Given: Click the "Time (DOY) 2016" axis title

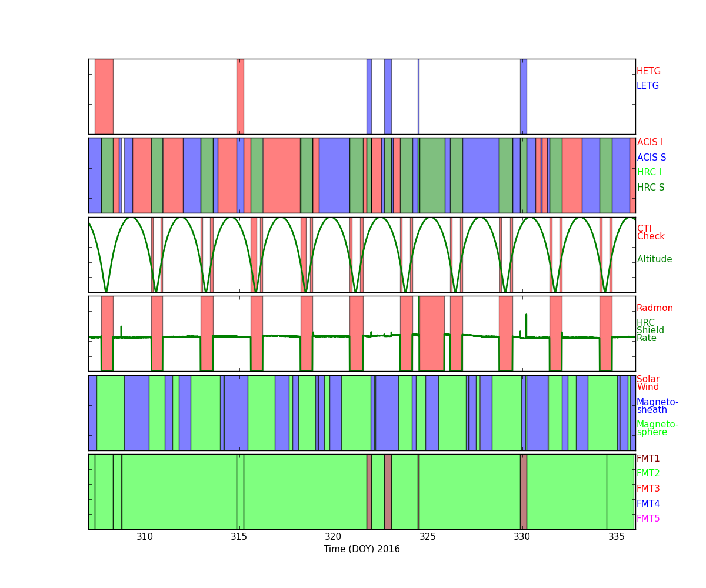Looking at the screenshot, I should pos(361,549).
